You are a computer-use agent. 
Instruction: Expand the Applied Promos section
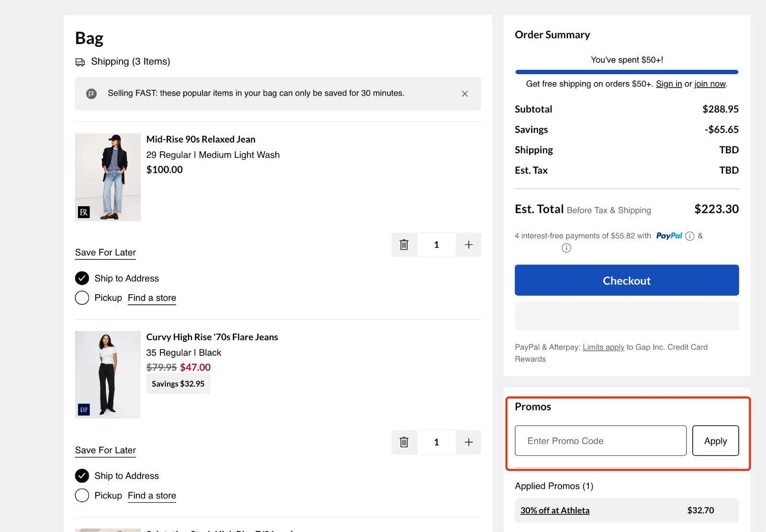pyautogui.click(x=554, y=486)
